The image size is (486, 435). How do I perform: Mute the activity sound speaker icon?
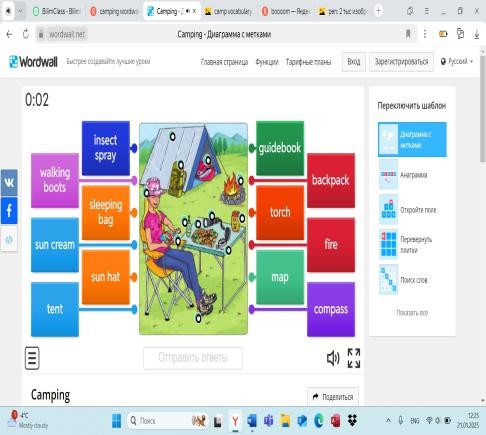(333, 359)
